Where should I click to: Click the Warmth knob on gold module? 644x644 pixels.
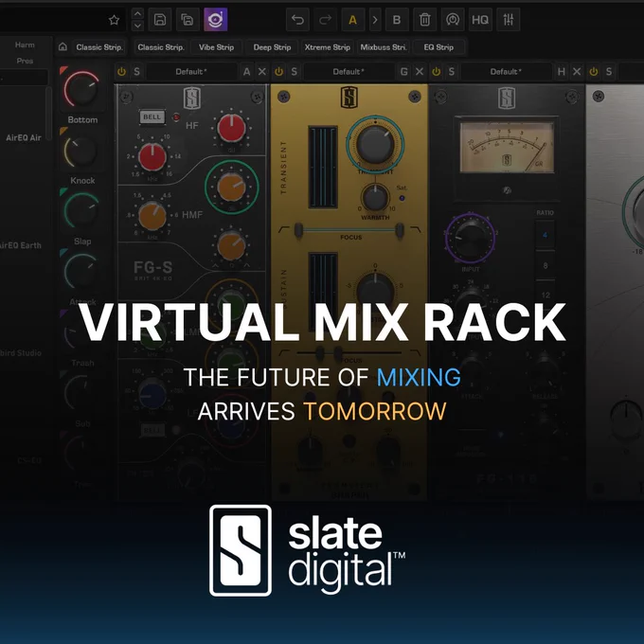(x=375, y=197)
